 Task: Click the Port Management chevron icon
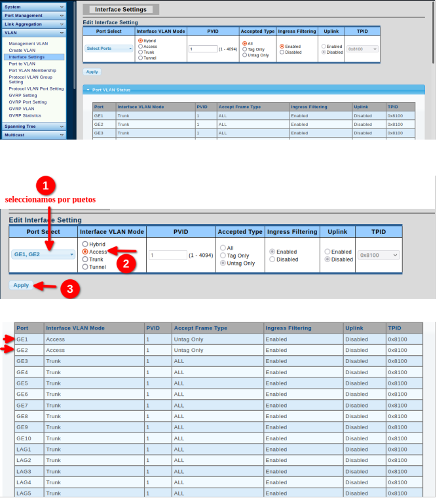62,15
